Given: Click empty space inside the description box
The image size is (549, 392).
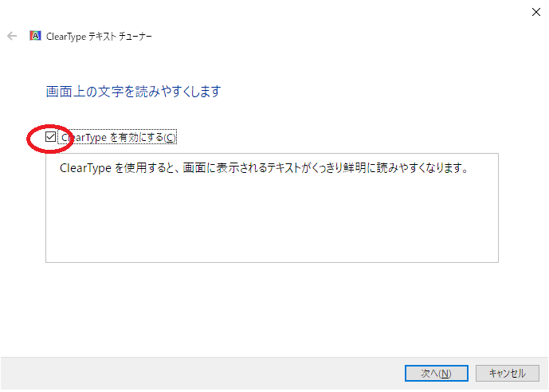Looking at the screenshot, I should point(272,221).
